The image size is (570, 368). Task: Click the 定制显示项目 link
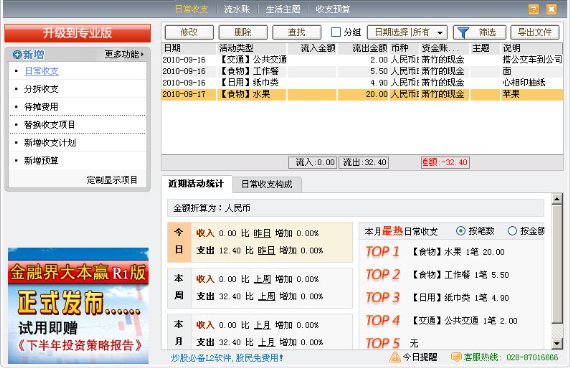click(112, 180)
